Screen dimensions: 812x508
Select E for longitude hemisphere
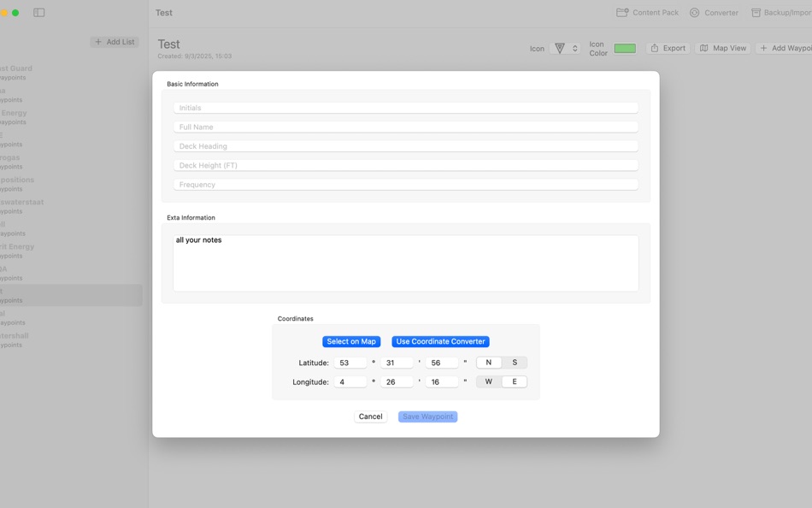515,381
